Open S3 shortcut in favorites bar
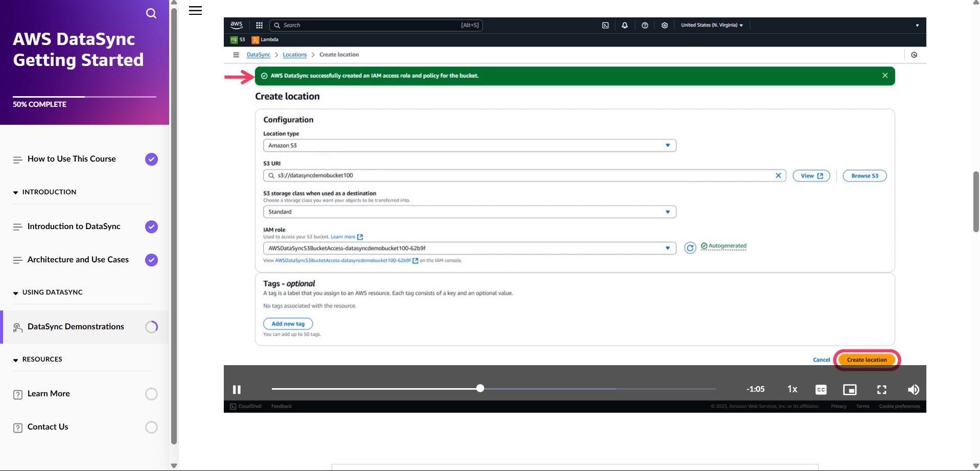 (x=238, y=39)
